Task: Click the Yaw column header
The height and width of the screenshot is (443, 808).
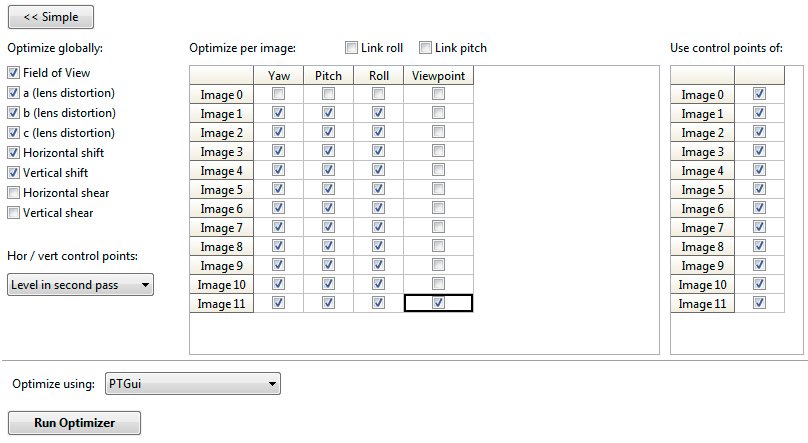Action: click(278, 76)
